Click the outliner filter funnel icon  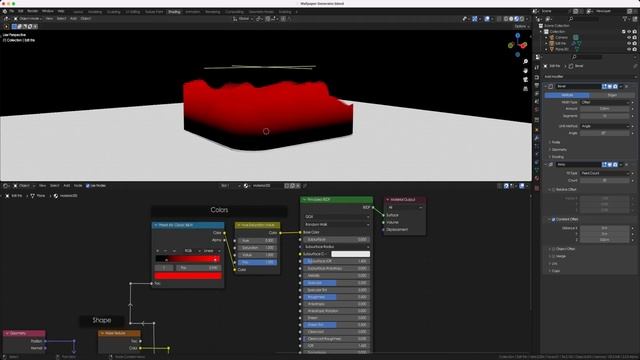click(x=624, y=19)
